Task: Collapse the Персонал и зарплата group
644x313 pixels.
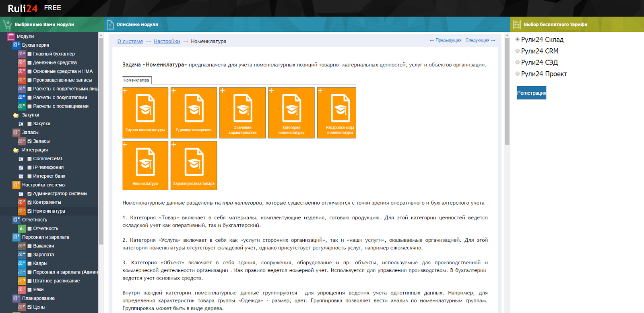Action: pos(16,237)
